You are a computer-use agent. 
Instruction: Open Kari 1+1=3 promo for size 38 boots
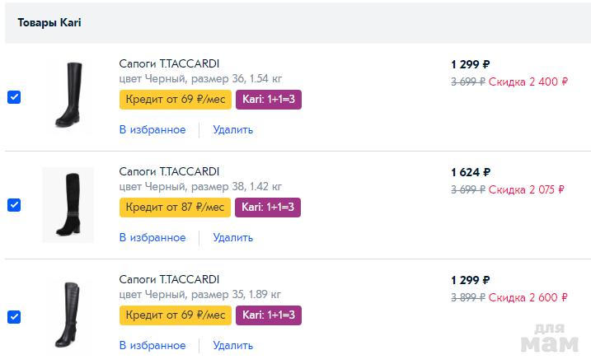tap(268, 208)
